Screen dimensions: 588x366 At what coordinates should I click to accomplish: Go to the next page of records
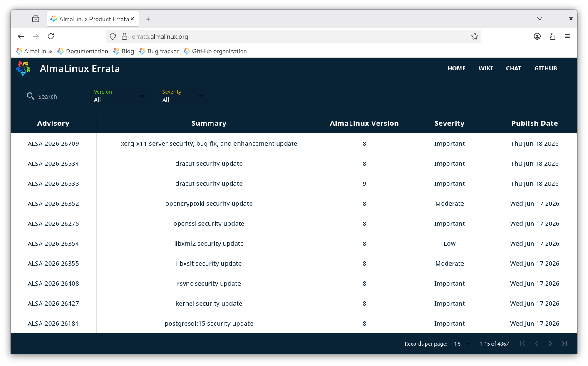pos(550,344)
